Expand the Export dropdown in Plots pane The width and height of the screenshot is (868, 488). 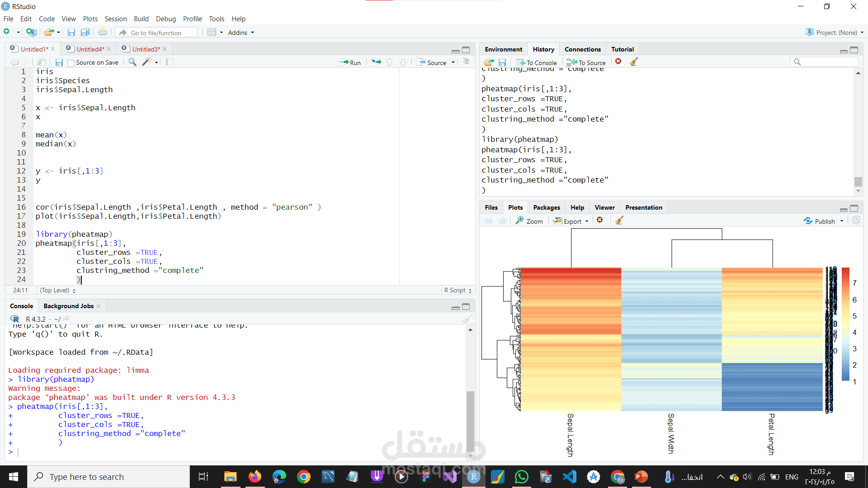click(x=571, y=221)
